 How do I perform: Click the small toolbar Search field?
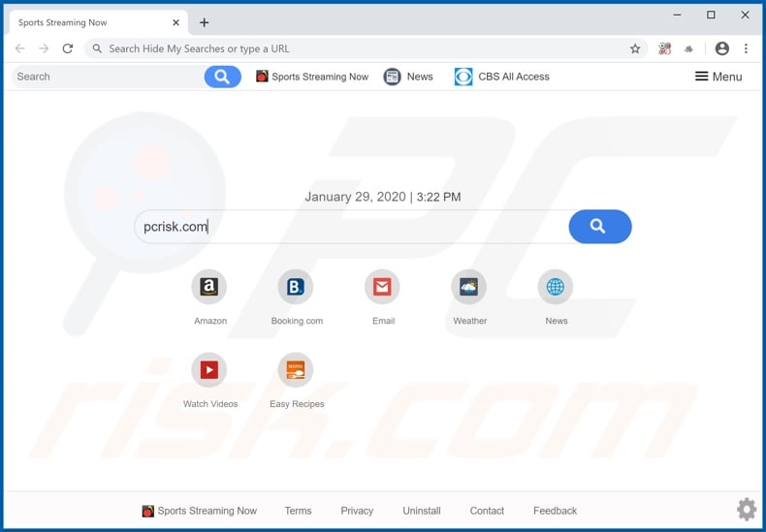point(108,77)
